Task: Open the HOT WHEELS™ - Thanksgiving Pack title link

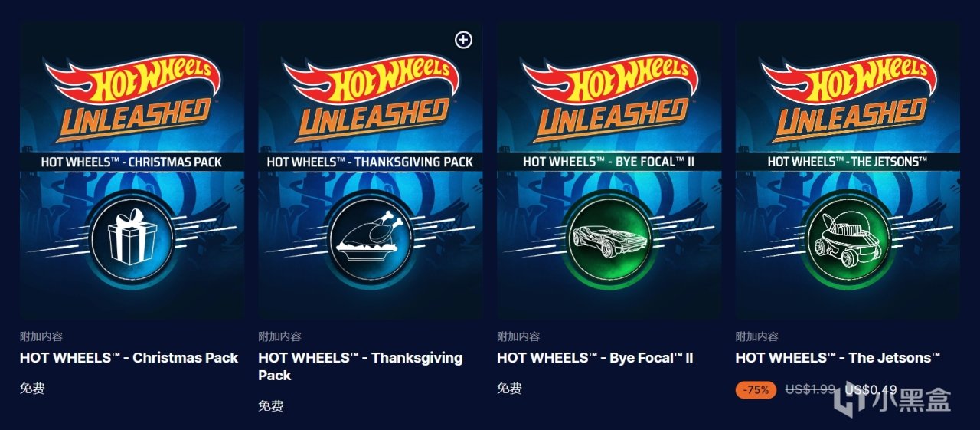Action: [x=361, y=366]
